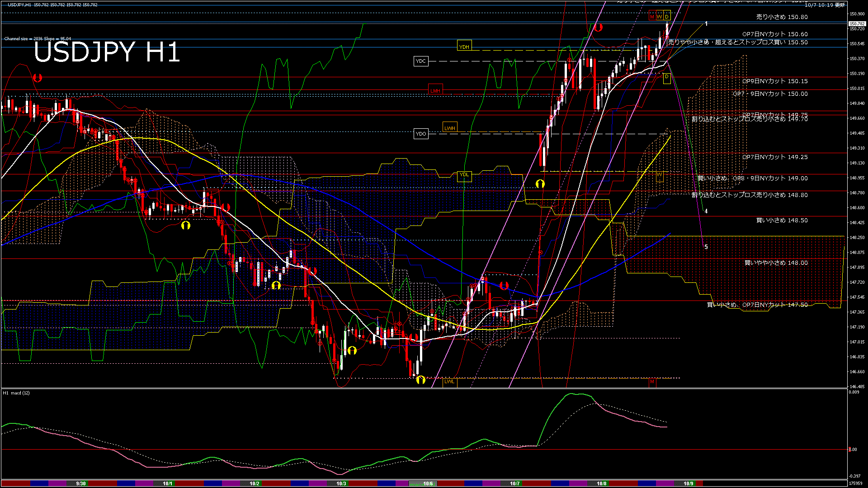Click the yellow up arrow beside LWL
This screenshot has height=488, width=868.
[x=420, y=380]
